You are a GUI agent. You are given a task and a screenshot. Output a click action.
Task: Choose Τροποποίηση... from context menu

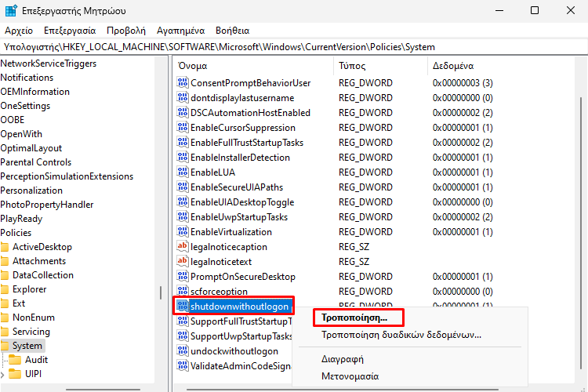coord(354,318)
